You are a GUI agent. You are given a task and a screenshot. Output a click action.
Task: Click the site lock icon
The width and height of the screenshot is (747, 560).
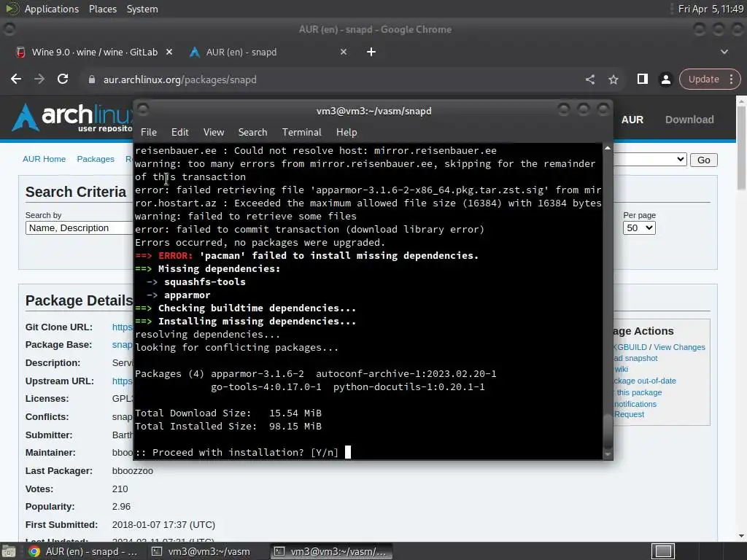click(x=91, y=79)
